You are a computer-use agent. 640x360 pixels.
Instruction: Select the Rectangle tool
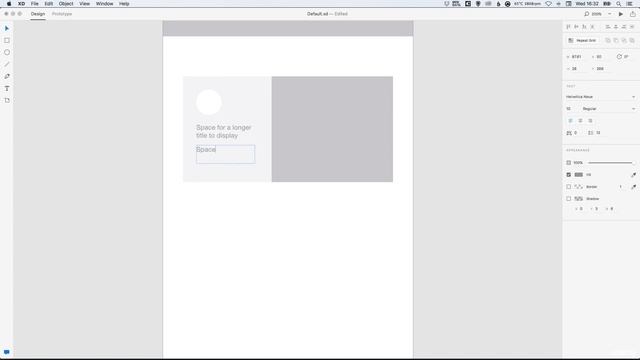[7, 40]
